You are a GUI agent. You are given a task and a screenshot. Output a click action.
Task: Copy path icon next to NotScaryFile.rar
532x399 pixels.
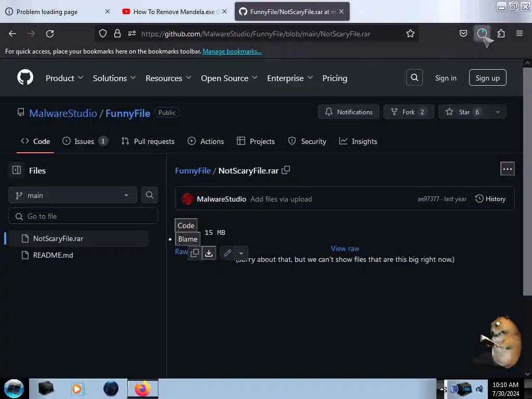coord(286,170)
